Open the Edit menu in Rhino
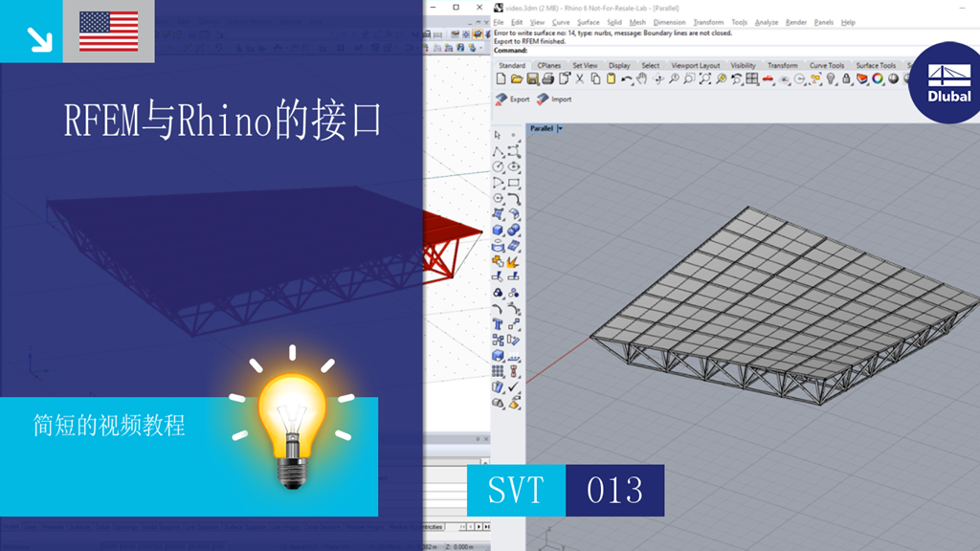Viewport: 980px width, 551px height. coord(517,23)
